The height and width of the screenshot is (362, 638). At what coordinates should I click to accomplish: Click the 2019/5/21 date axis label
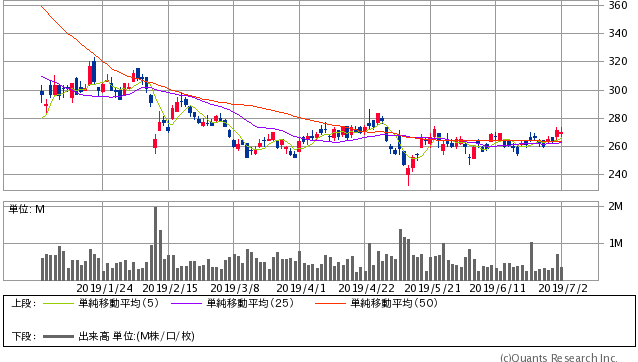(x=433, y=288)
